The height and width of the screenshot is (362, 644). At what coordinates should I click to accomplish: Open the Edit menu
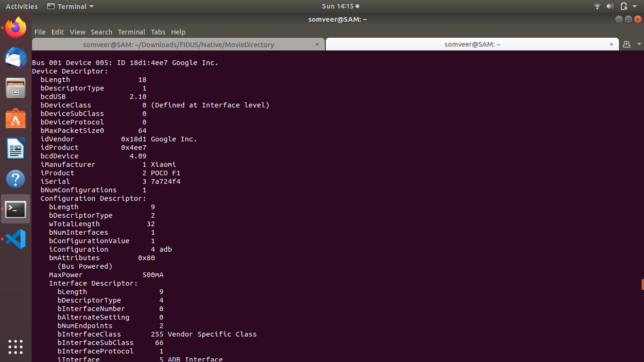(x=58, y=32)
